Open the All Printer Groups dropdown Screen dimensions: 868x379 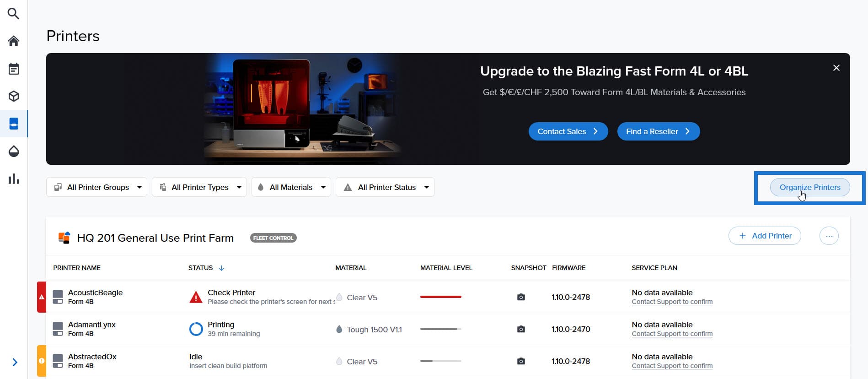tap(96, 187)
